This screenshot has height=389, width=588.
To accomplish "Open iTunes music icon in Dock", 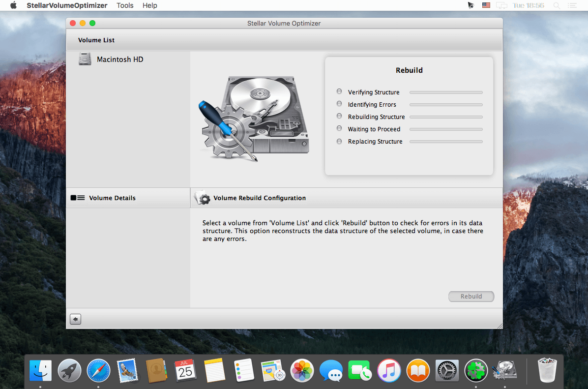I will click(x=389, y=371).
